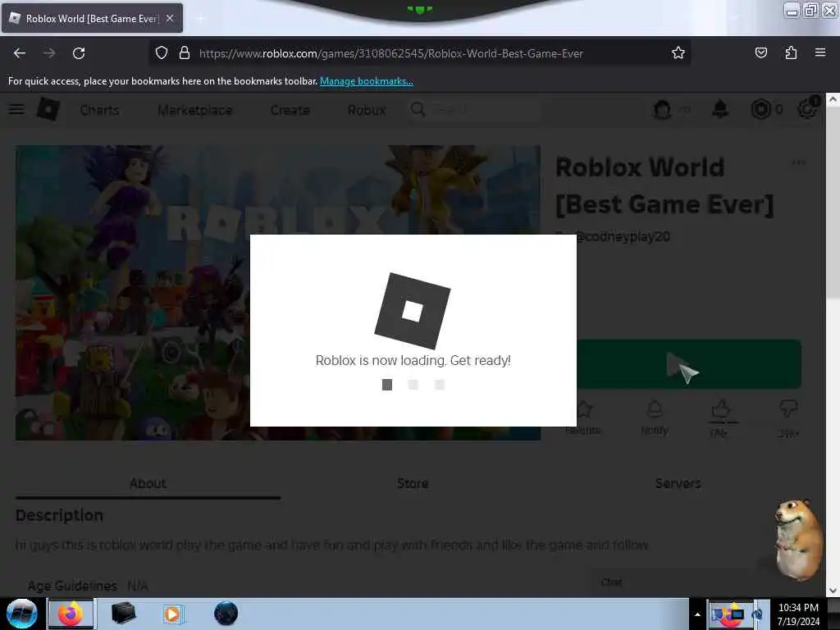
Task: Add game to Favorites with star
Action: pyautogui.click(x=583, y=416)
